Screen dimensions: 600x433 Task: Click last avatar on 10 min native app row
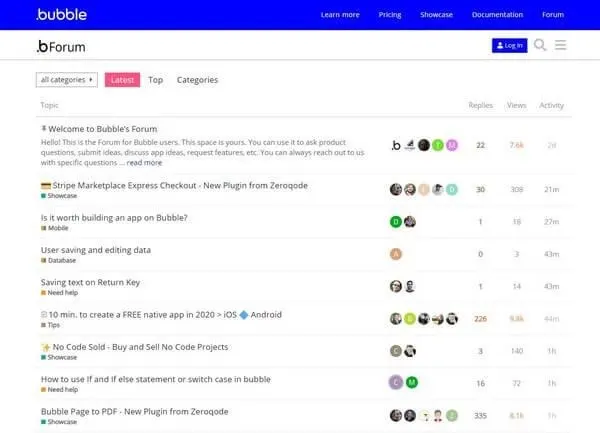[452, 319]
